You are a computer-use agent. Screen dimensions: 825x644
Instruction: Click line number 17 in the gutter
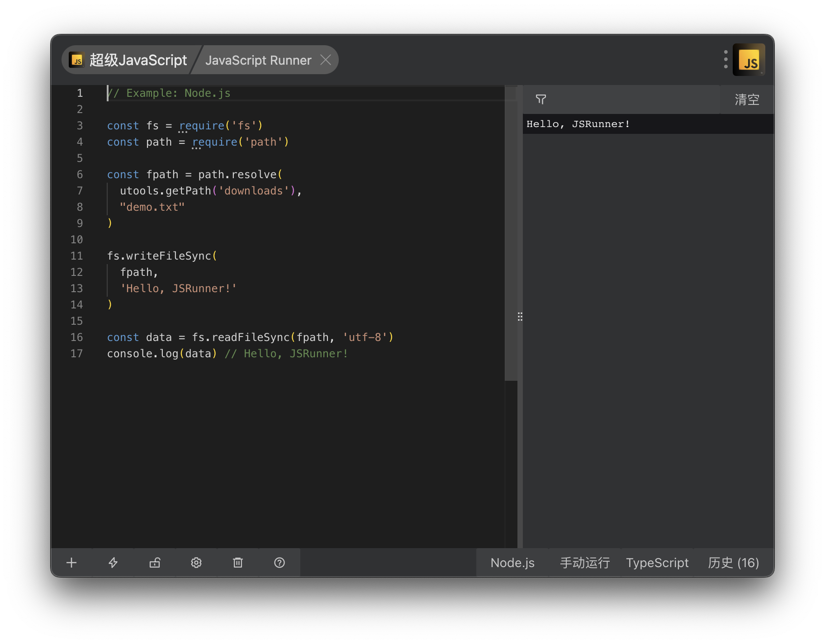point(76,354)
